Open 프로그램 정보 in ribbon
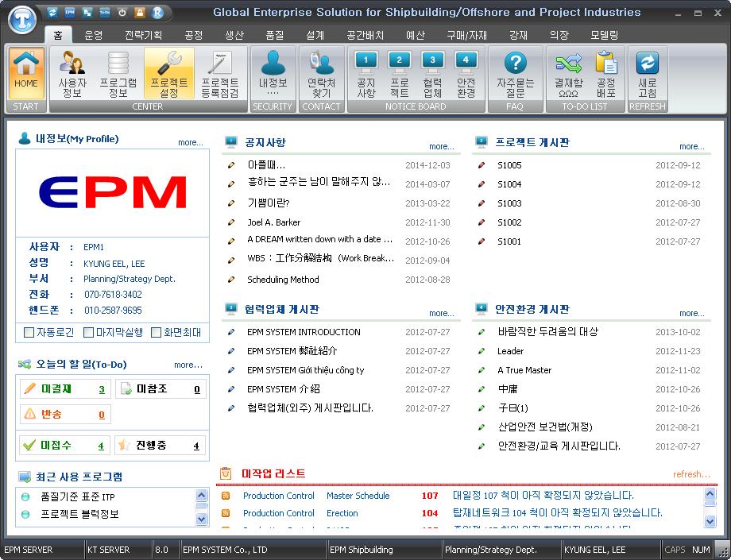 pos(118,72)
